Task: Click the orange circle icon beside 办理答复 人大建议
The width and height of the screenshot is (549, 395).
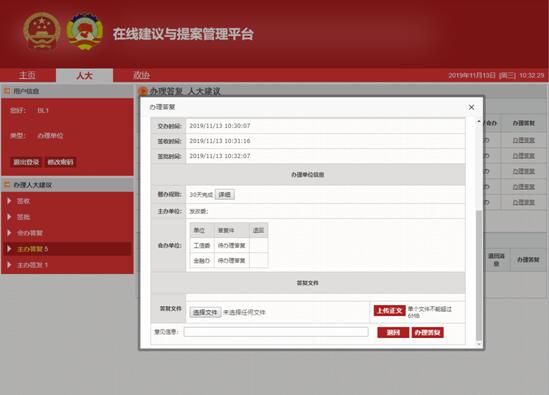Action: coord(143,91)
